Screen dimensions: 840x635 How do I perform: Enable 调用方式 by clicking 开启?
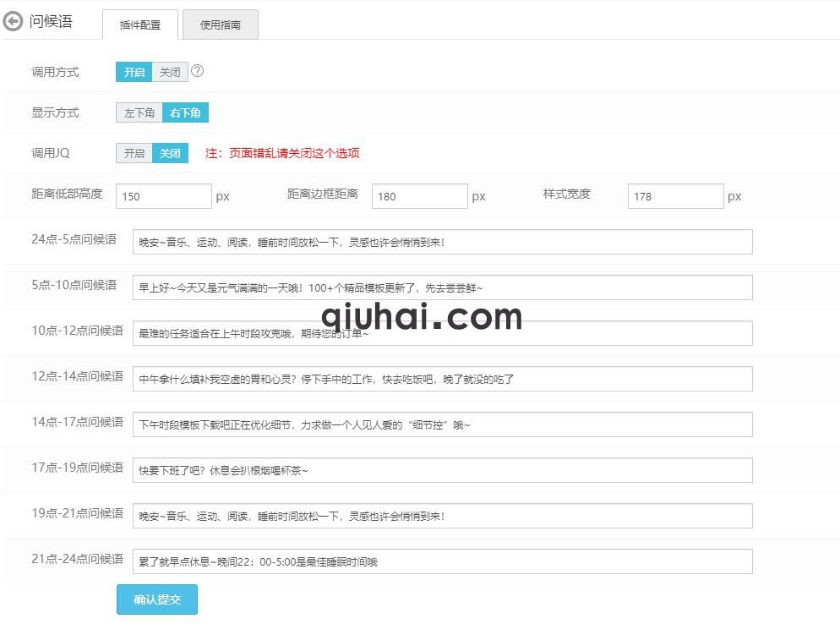click(133, 72)
